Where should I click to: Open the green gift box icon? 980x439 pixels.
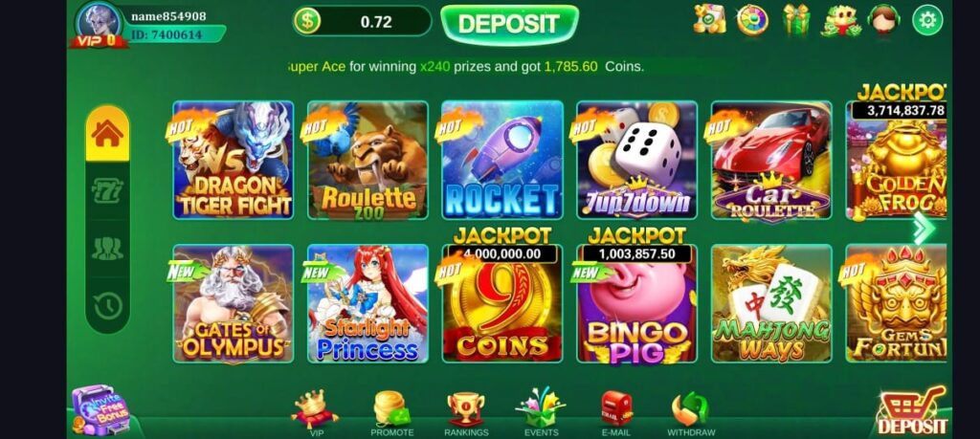796,19
